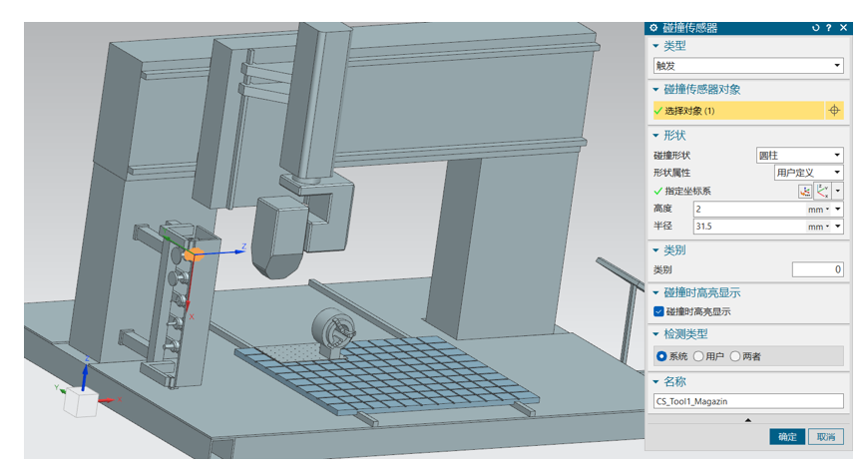868x475 pixels.
Task: Open the 类型 dropdown showing 触发
Action: pyautogui.click(x=748, y=66)
